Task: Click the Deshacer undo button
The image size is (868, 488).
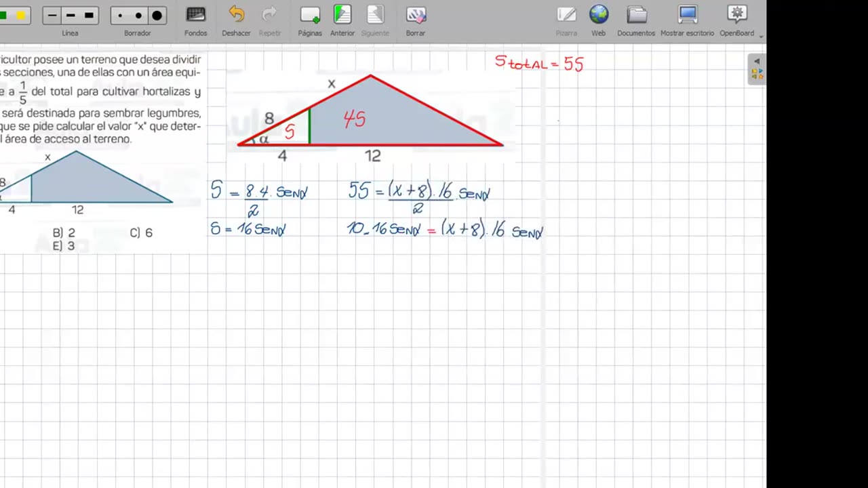Action: tap(236, 20)
